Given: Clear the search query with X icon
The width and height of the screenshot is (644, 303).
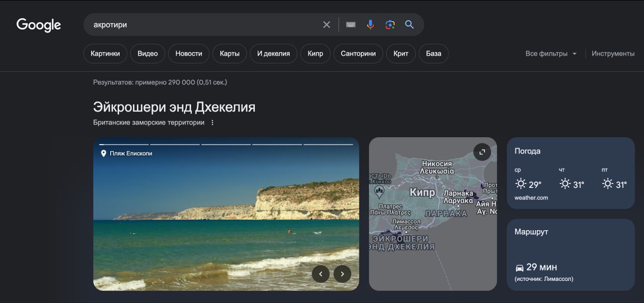Looking at the screenshot, I should click(327, 25).
